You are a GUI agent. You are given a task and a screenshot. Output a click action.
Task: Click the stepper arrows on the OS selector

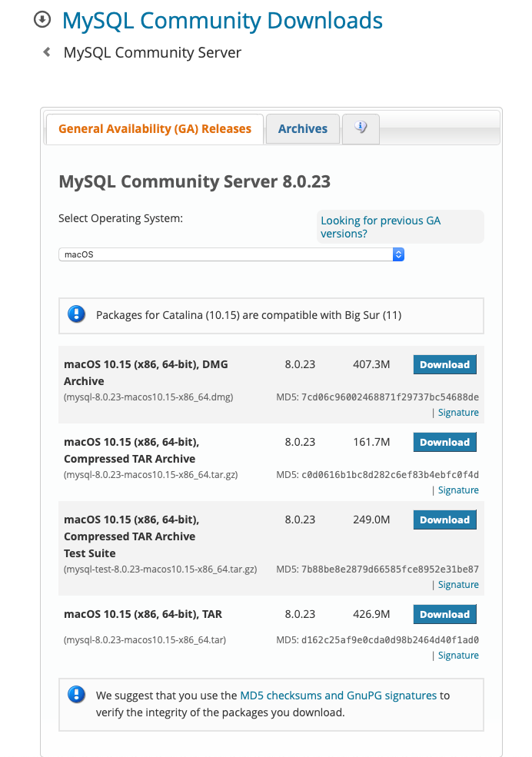pos(398,253)
